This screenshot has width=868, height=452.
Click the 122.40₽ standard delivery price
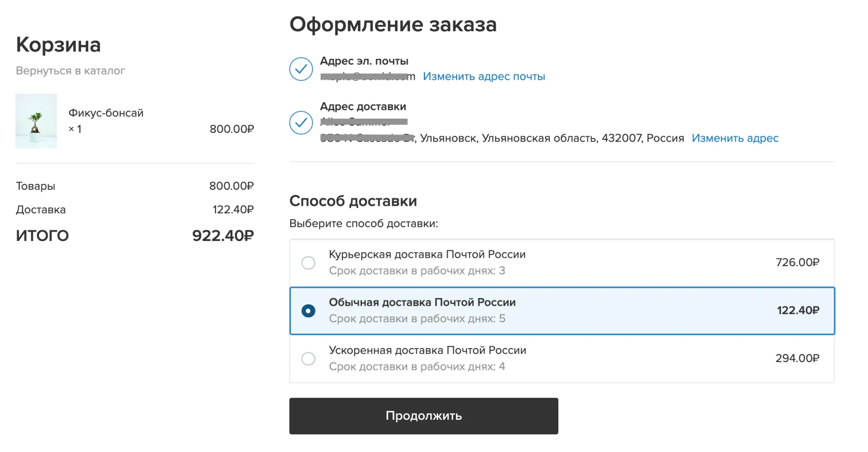[x=798, y=310]
